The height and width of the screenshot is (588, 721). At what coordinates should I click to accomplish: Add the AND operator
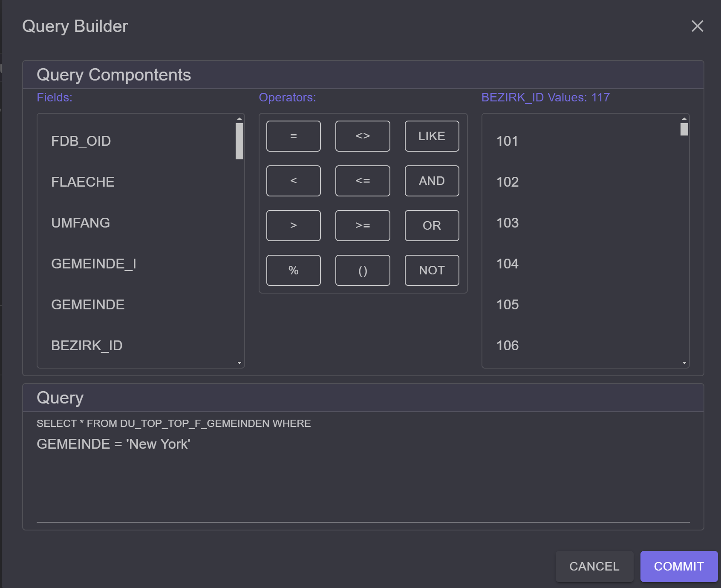(x=432, y=181)
